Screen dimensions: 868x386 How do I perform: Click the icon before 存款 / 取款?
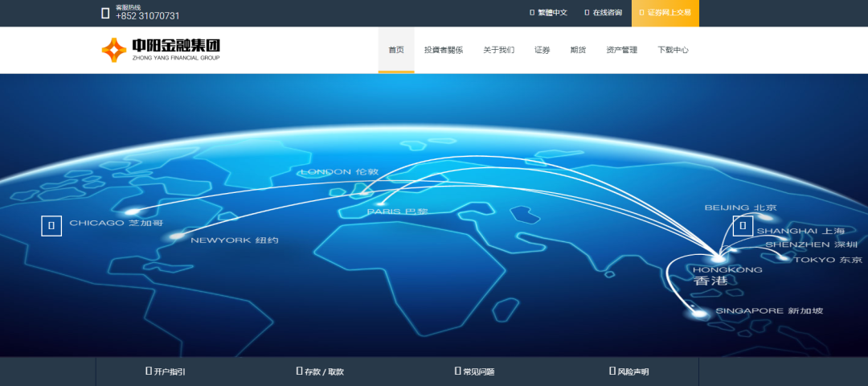click(299, 371)
